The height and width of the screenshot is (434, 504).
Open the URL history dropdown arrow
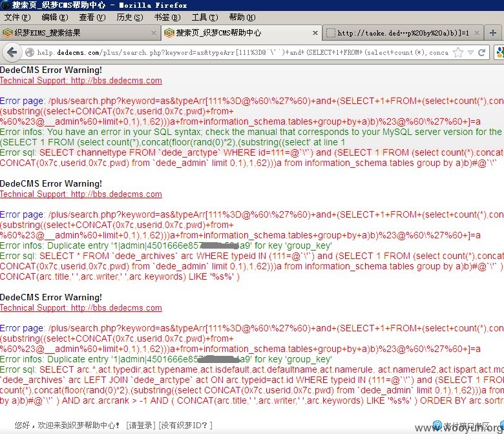(470, 52)
